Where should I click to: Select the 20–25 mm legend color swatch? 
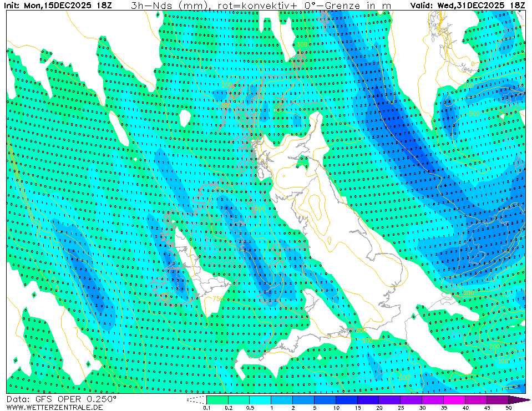pyautogui.click(x=390, y=399)
